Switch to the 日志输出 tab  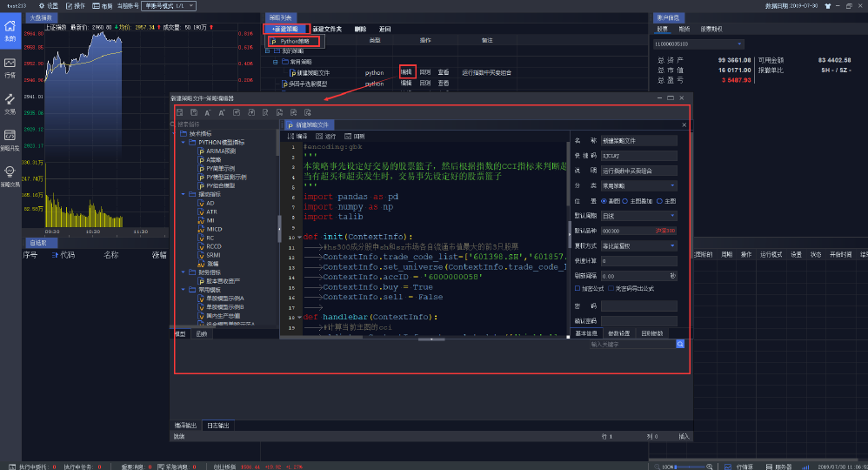[218, 426]
